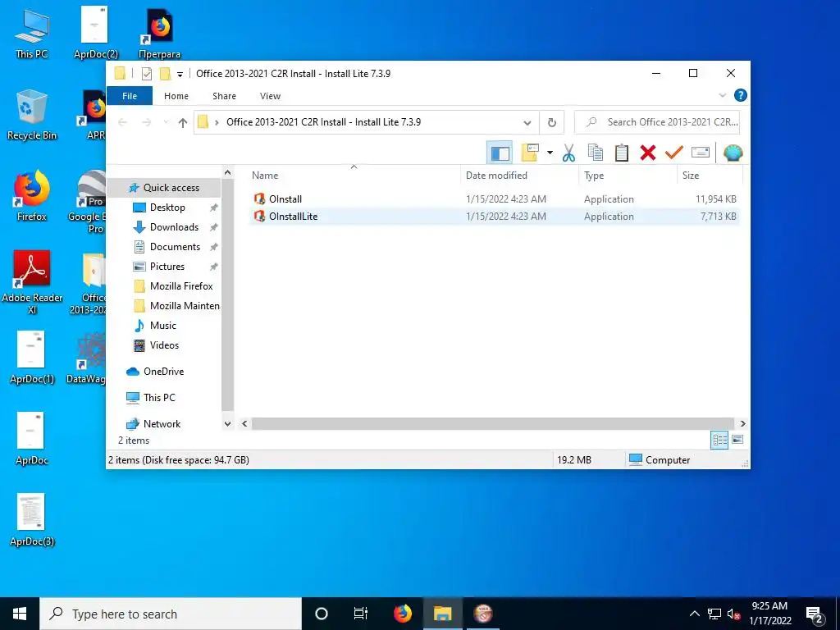The width and height of the screenshot is (840, 630).
Task: Click the orange checkmark Properties icon
Action: click(674, 153)
